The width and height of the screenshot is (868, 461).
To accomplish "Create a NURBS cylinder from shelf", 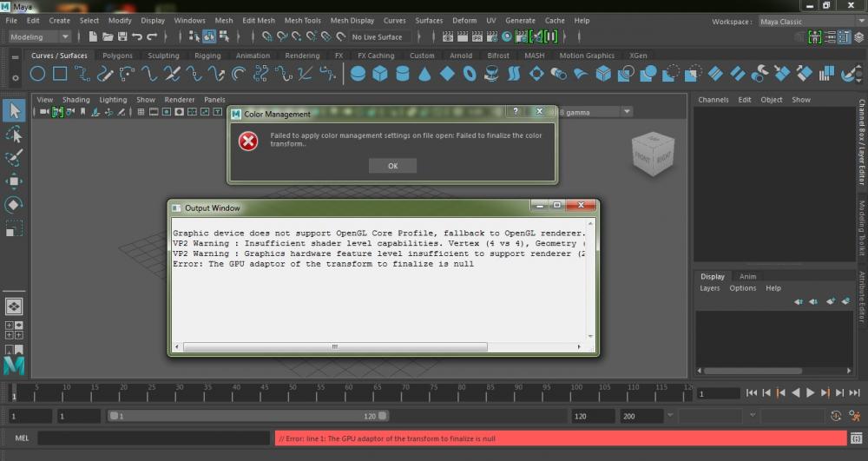I will point(403,74).
